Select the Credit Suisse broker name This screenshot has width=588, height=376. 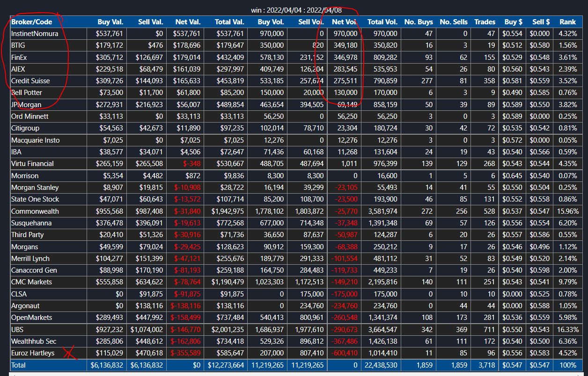pos(30,80)
